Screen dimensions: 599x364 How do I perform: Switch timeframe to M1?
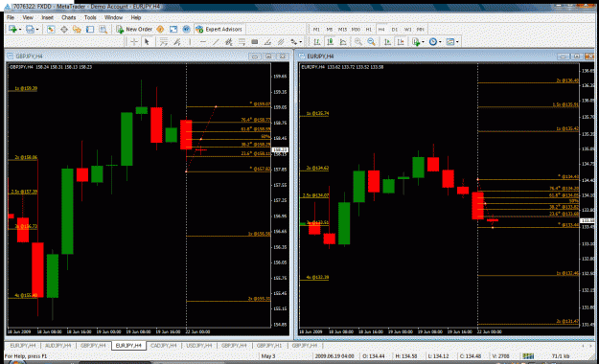(316, 30)
